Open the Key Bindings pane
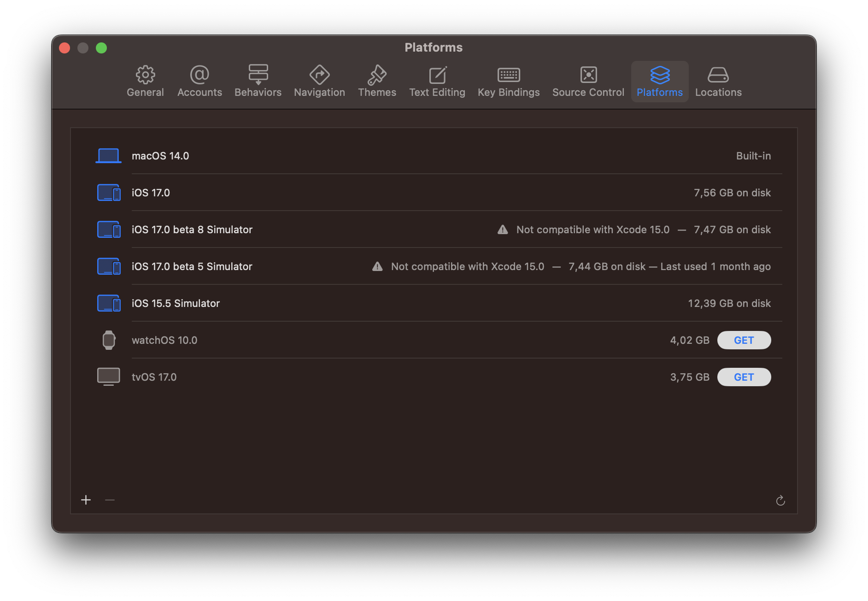 (x=509, y=81)
